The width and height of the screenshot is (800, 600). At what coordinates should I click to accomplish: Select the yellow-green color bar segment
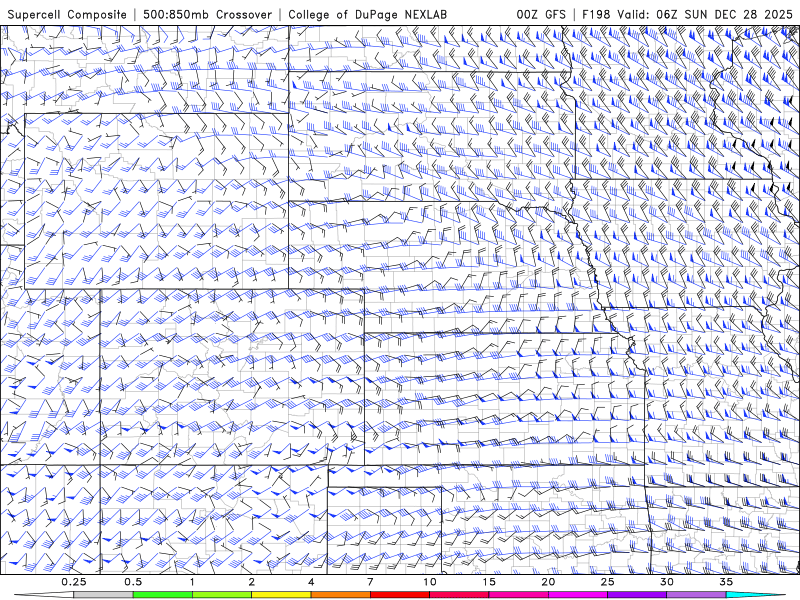(x=222, y=595)
